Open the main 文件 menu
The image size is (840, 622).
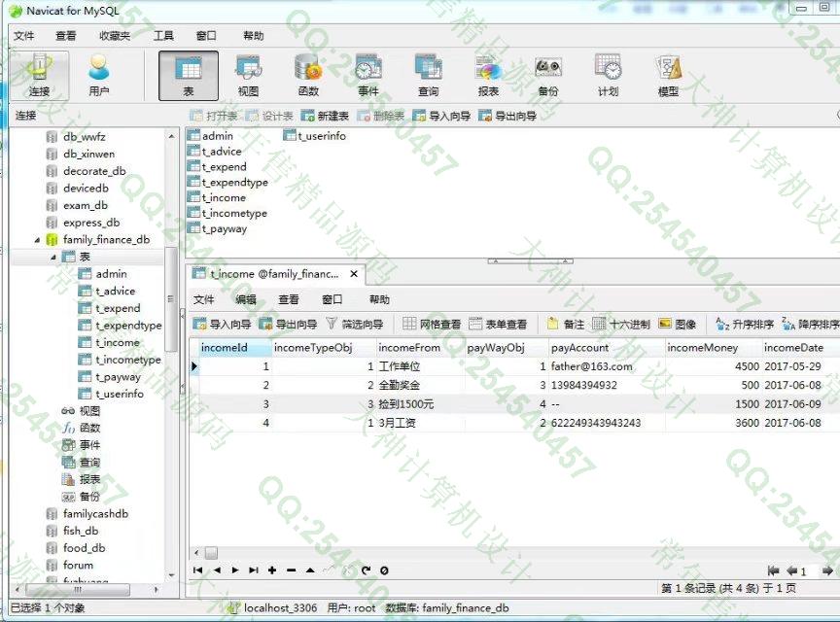(x=24, y=36)
